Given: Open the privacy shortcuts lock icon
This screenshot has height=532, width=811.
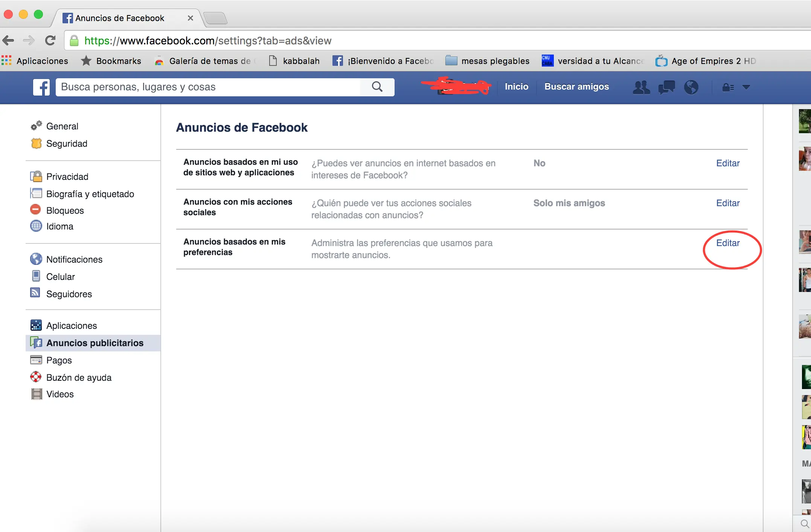Looking at the screenshot, I should coord(728,87).
